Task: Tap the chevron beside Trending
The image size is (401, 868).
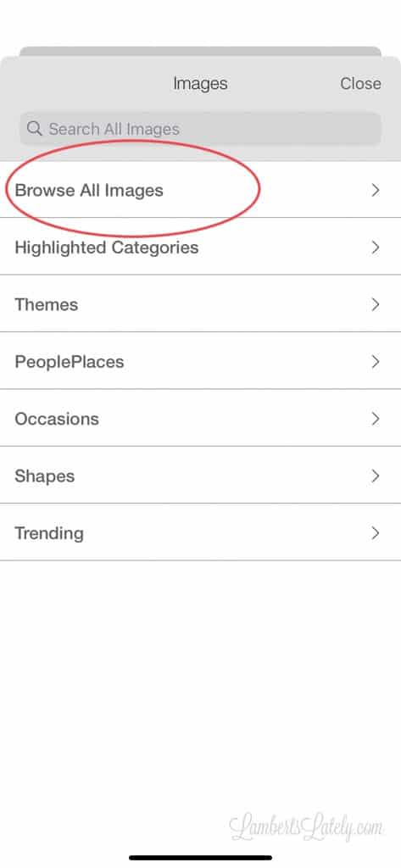Action: pyautogui.click(x=376, y=533)
